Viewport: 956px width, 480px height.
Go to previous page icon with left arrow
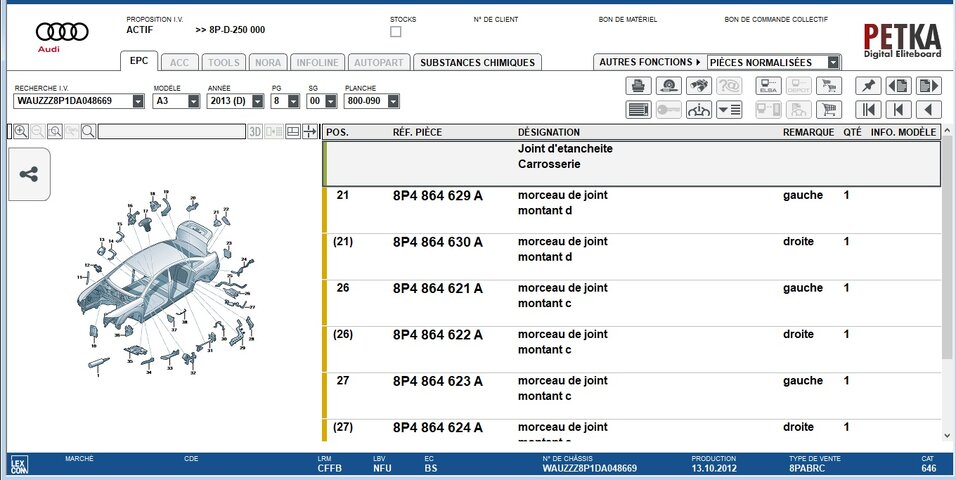899,86
